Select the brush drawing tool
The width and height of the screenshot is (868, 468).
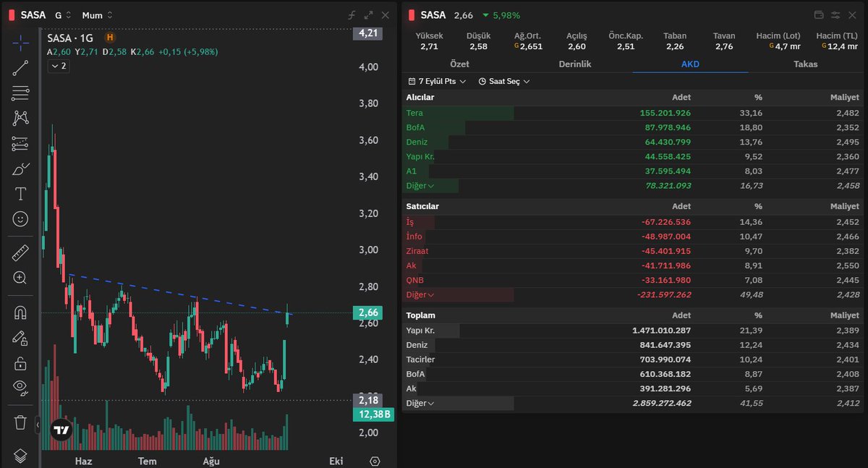click(20, 169)
